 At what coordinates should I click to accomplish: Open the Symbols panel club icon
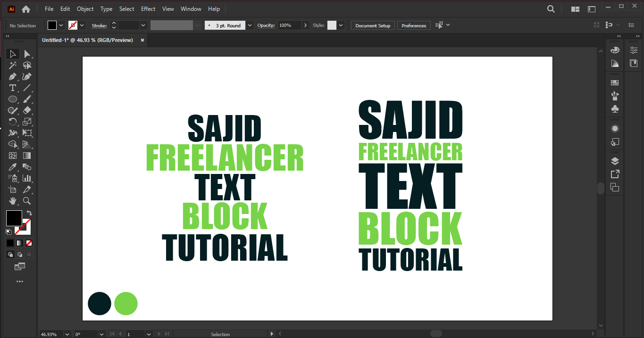615,109
